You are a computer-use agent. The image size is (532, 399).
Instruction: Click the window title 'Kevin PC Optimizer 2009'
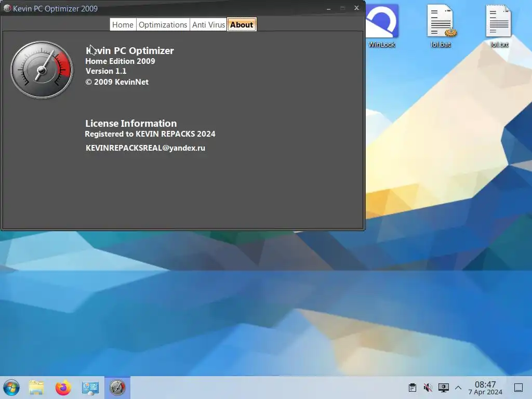(55, 8)
